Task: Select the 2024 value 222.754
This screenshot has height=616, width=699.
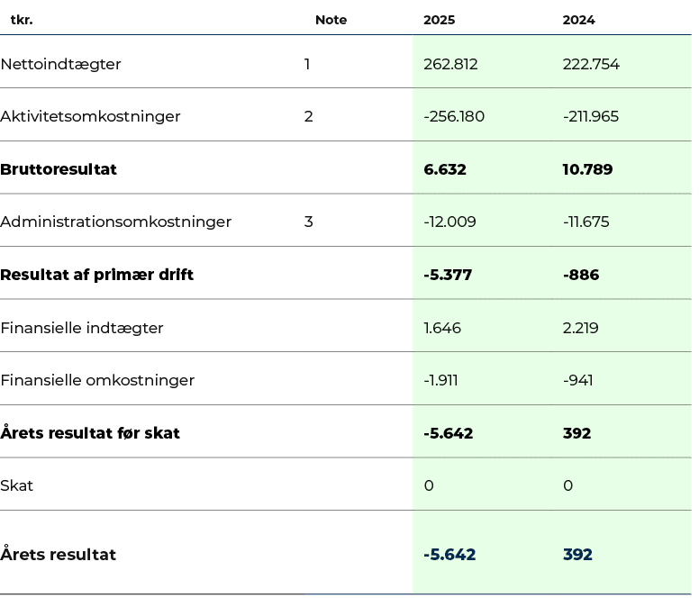Action: pos(591,64)
